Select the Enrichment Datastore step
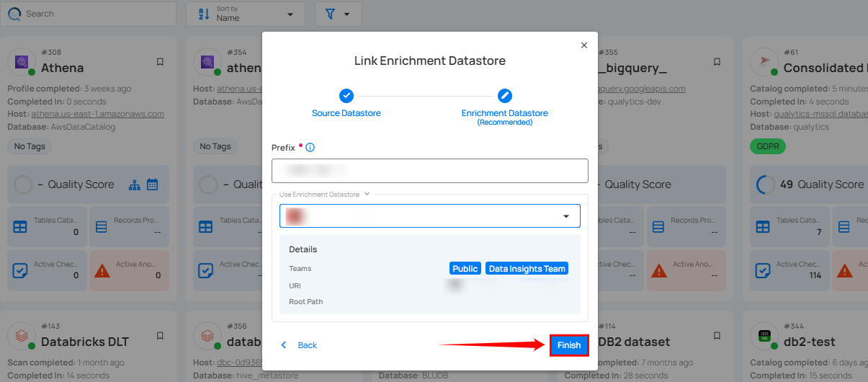The width and height of the screenshot is (868, 382). pos(505,96)
